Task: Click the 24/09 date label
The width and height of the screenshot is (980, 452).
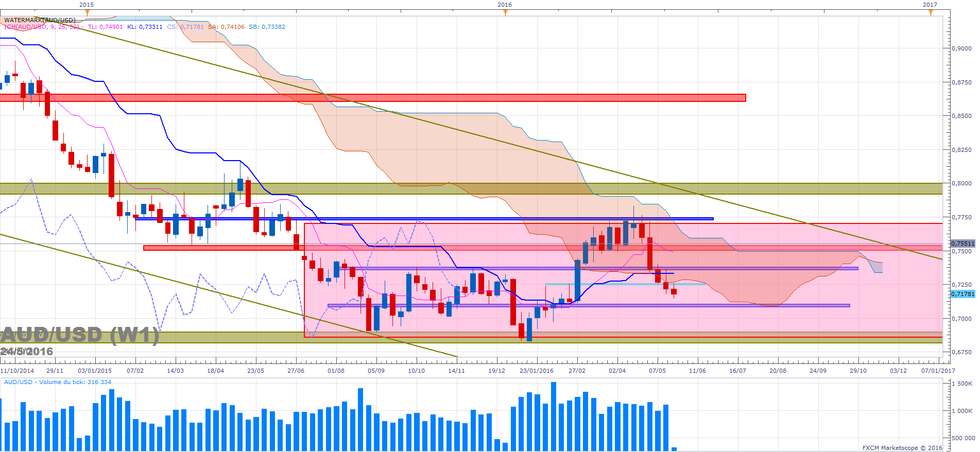Action: [818, 371]
